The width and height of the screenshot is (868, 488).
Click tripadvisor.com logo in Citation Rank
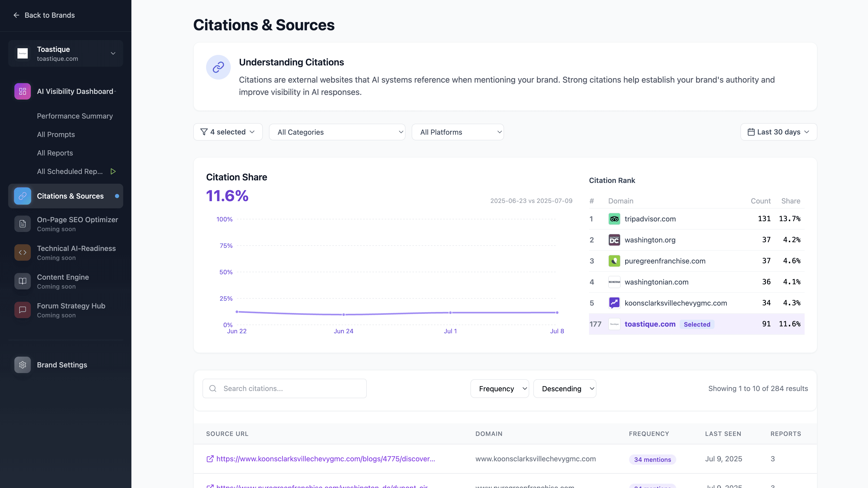[x=614, y=219]
